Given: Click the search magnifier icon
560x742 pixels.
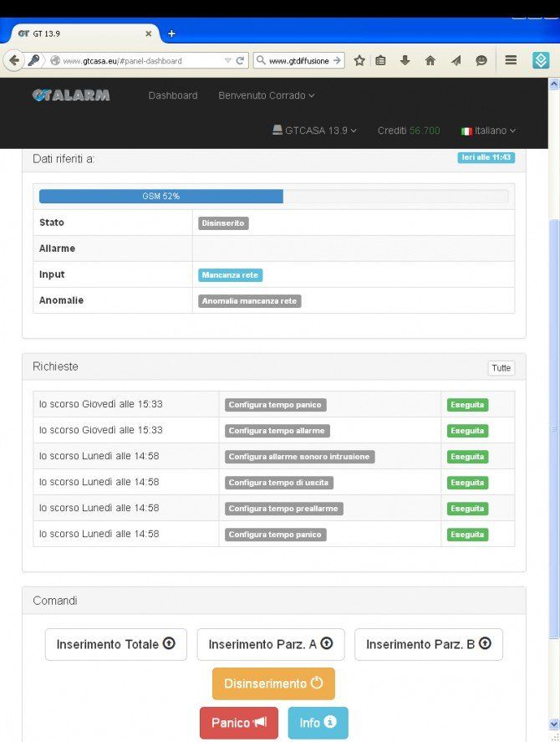Looking at the screenshot, I should [x=261, y=60].
